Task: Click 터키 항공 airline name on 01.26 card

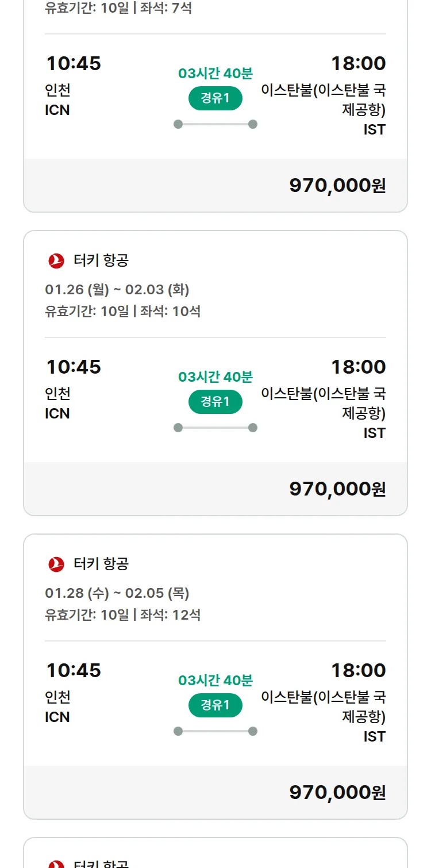Action: (x=101, y=260)
